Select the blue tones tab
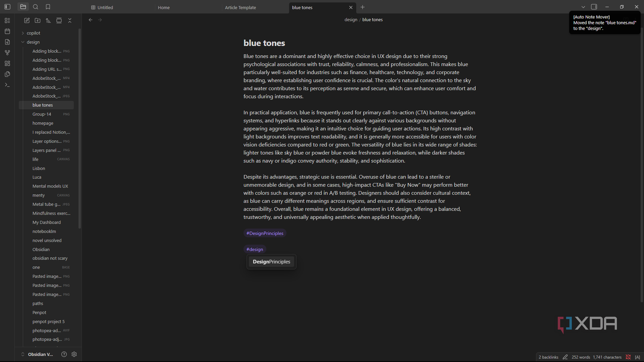The width and height of the screenshot is (644, 362). pos(302,8)
